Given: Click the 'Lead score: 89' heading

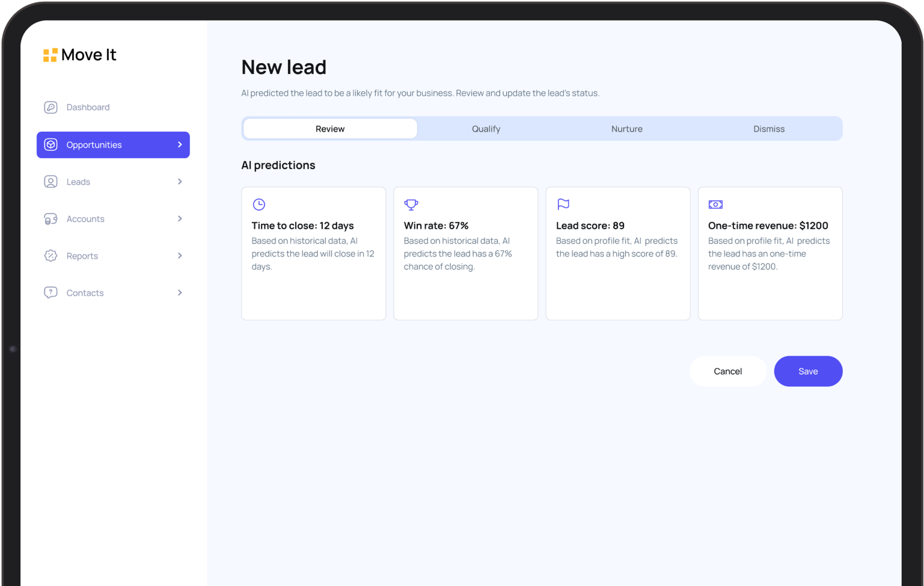Looking at the screenshot, I should pos(590,226).
